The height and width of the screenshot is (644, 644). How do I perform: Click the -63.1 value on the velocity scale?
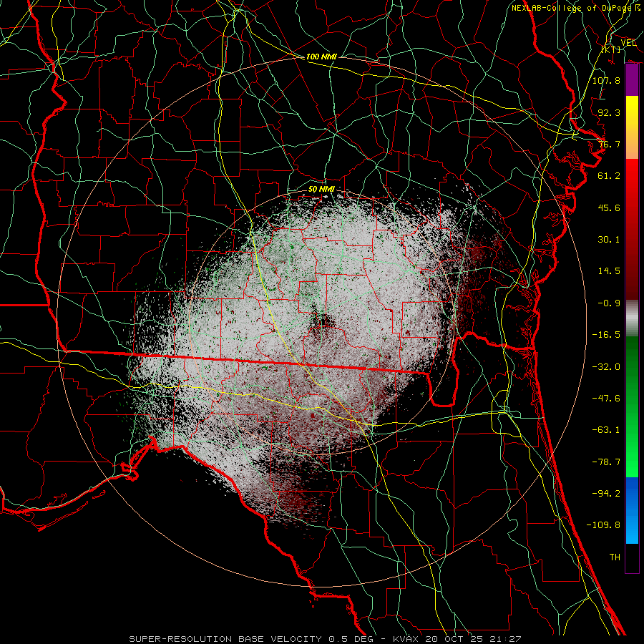click(x=606, y=430)
